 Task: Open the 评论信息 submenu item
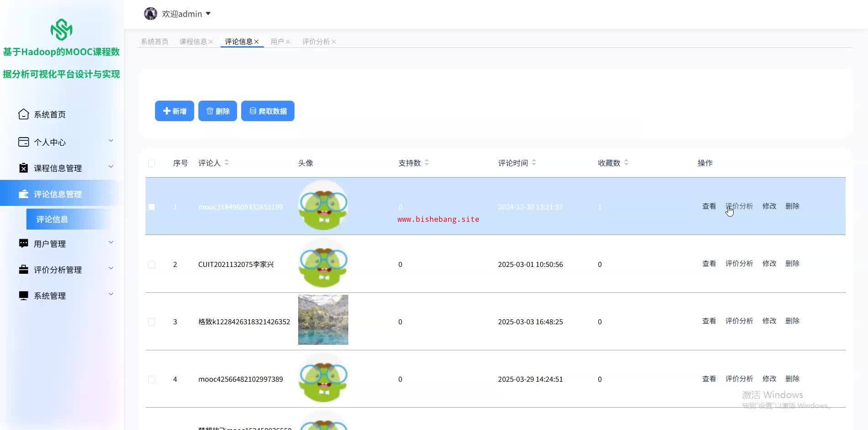[x=68, y=219]
